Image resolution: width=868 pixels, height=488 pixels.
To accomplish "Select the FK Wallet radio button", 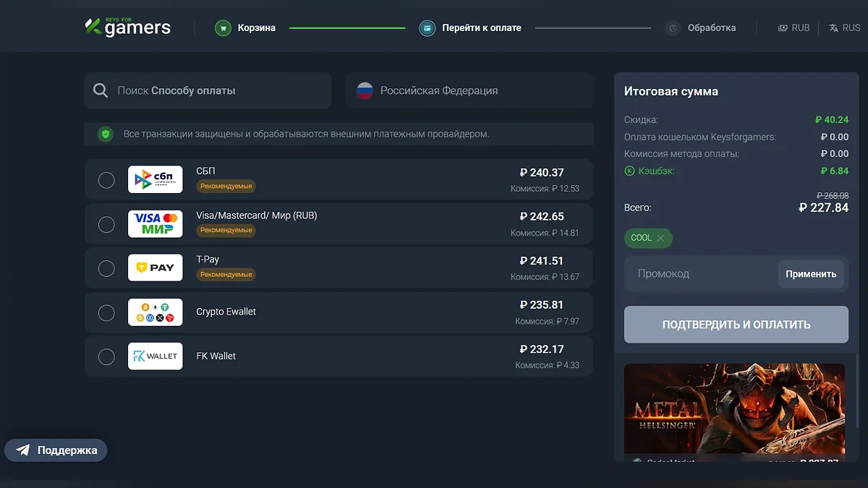I will pyautogui.click(x=106, y=356).
